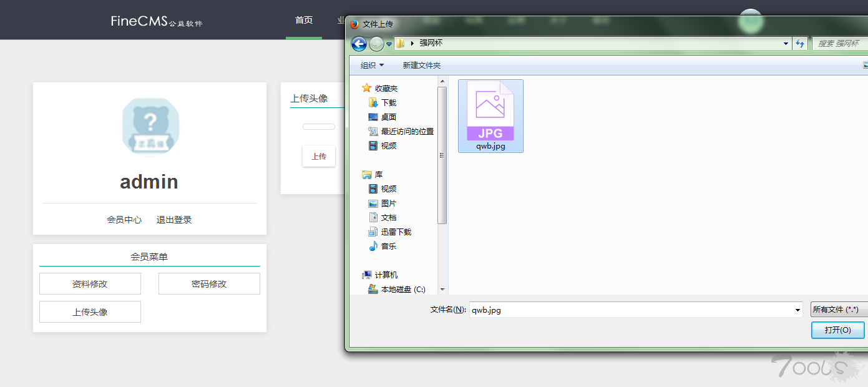Image resolution: width=868 pixels, height=387 pixels.
Task: Click Logout (退出登录) link
Action: (x=174, y=220)
